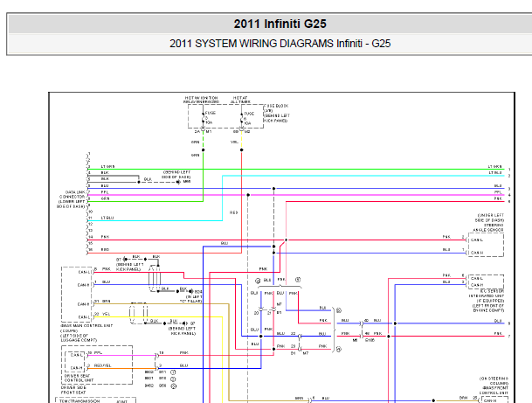Click the circled 1 connector reference symbol
532x403 pixels.
(x=173, y=372)
